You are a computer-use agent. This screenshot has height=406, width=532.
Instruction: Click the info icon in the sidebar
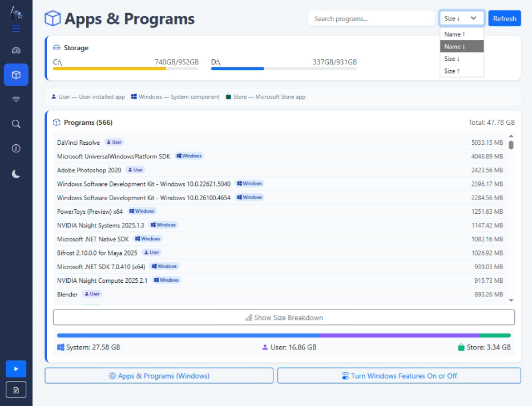click(16, 148)
